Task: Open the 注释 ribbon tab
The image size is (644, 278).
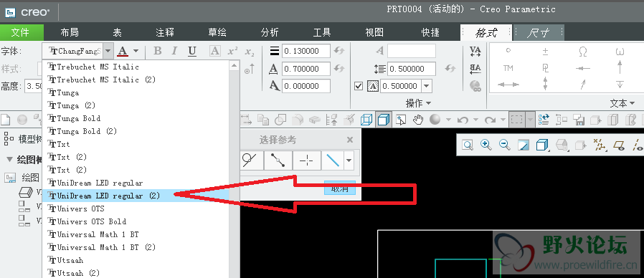Action: [x=165, y=32]
